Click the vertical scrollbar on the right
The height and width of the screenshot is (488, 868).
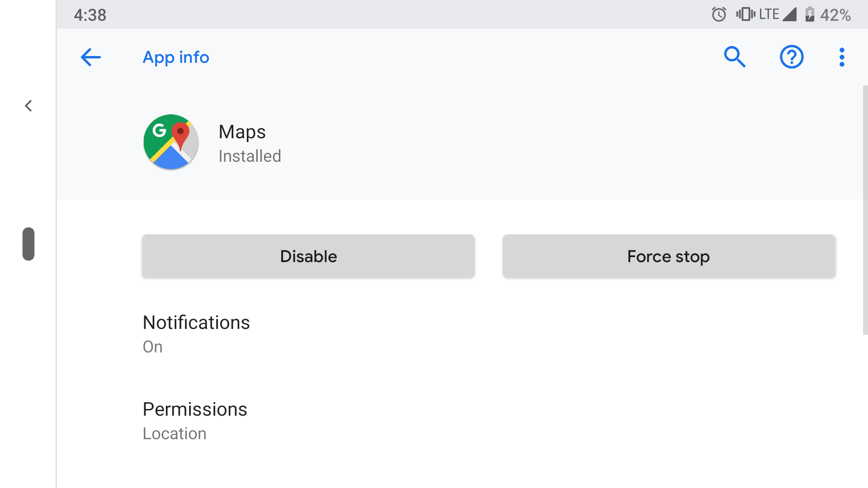pyautogui.click(x=865, y=210)
